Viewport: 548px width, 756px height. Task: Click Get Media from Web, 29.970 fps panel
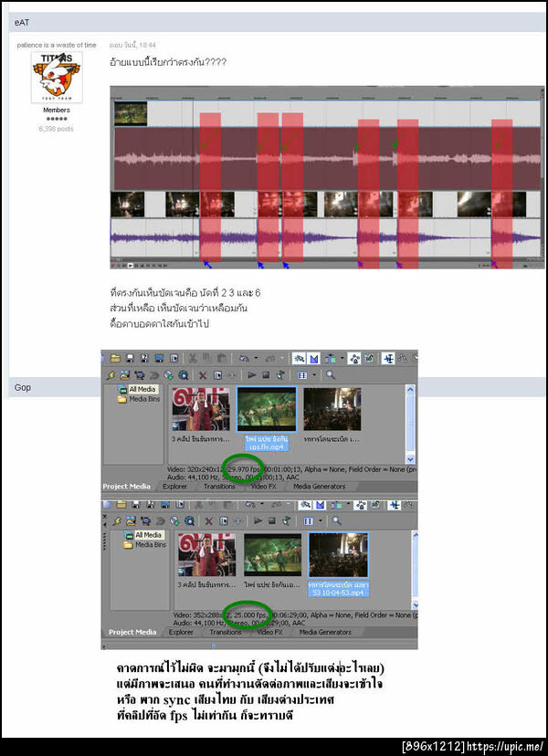pyautogui.click(x=184, y=375)
